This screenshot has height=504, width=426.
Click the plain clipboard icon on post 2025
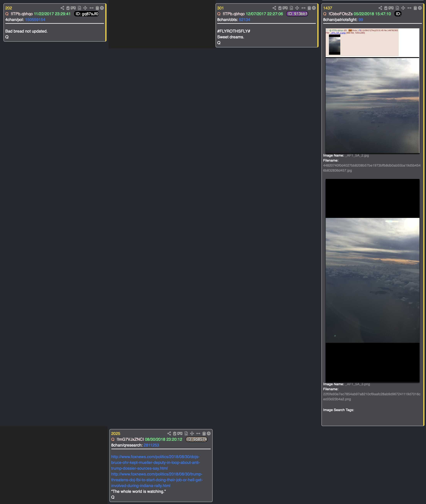pos(204,433)
